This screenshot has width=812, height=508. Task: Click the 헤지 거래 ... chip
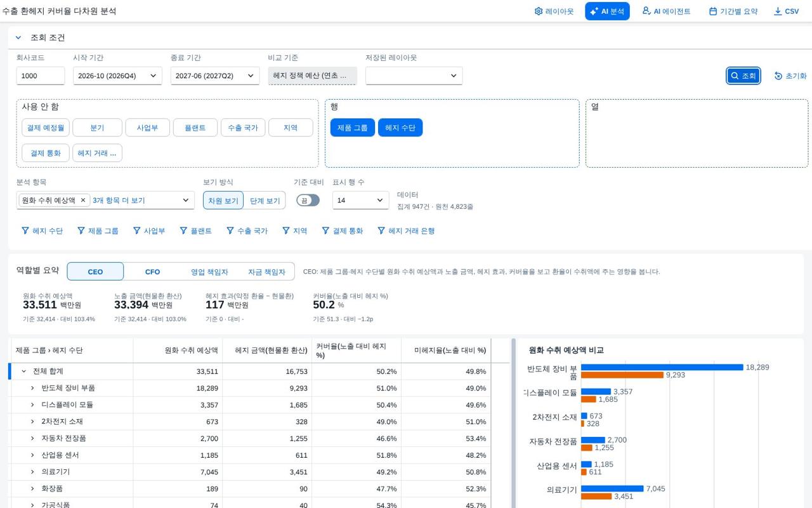[x=97, y=153]
